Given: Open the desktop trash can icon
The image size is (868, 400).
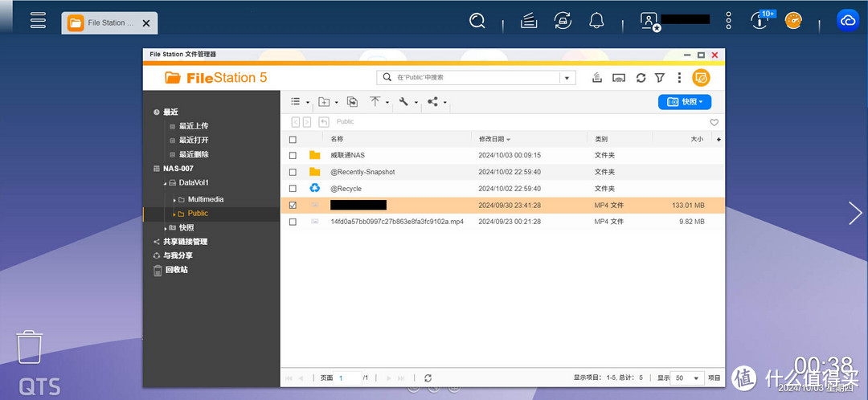Looking at the screenshot, I should [29, 348].
